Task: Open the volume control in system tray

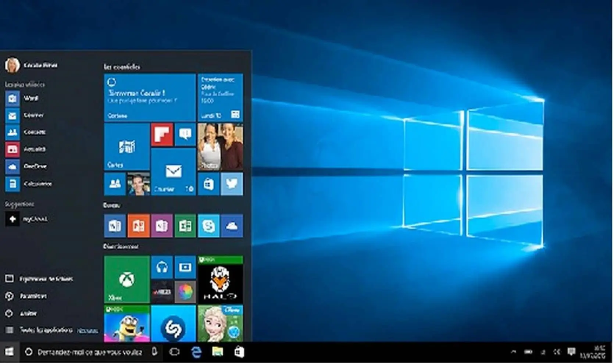Action: tap(557, 352)
